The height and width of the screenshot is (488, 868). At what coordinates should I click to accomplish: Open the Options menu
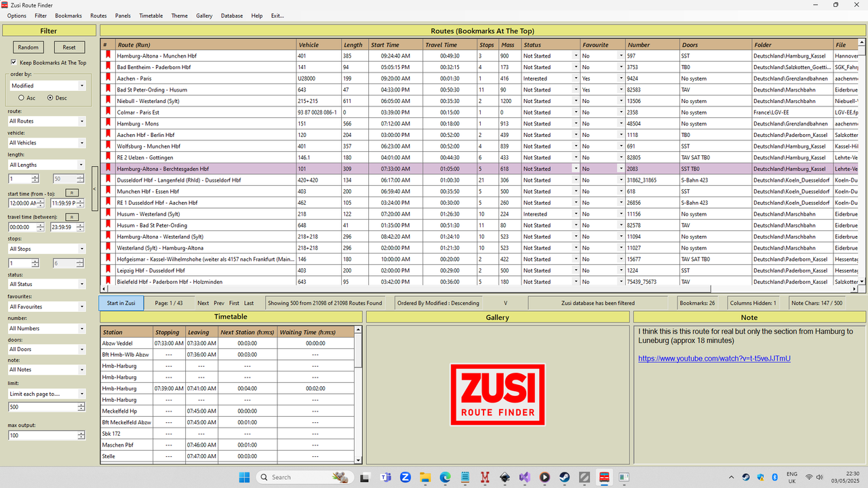17,16
